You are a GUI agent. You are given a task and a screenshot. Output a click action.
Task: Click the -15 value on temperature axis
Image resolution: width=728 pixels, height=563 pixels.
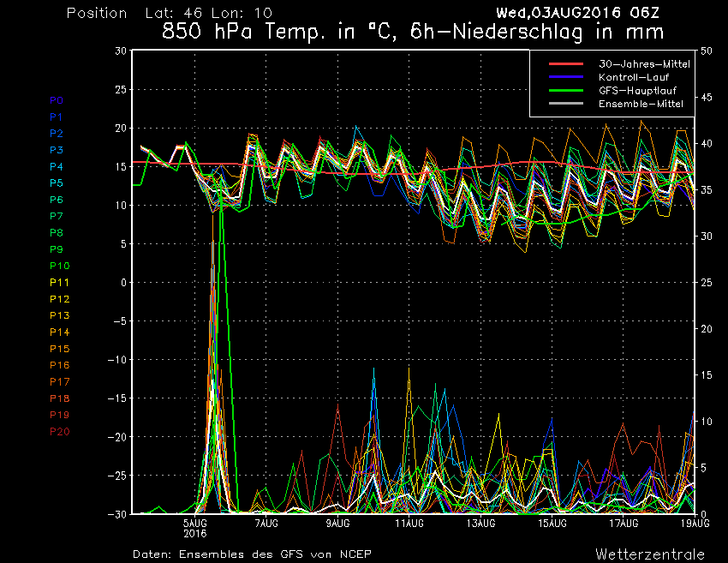coord(117,398)
